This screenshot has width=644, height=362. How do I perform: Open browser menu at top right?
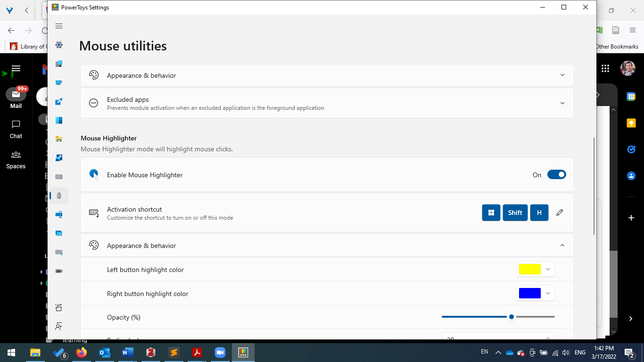pos(633,30)
